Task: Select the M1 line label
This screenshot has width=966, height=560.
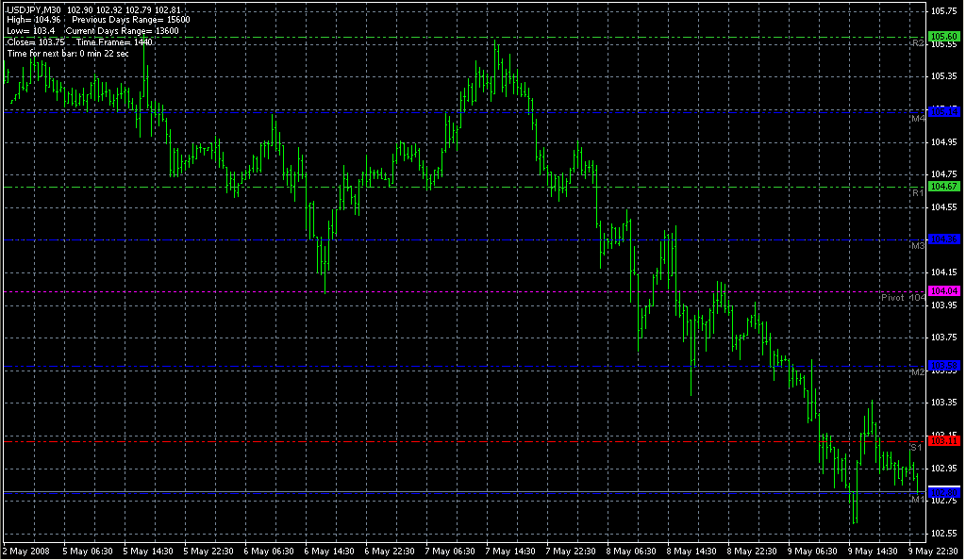Action: pos(918,499)
